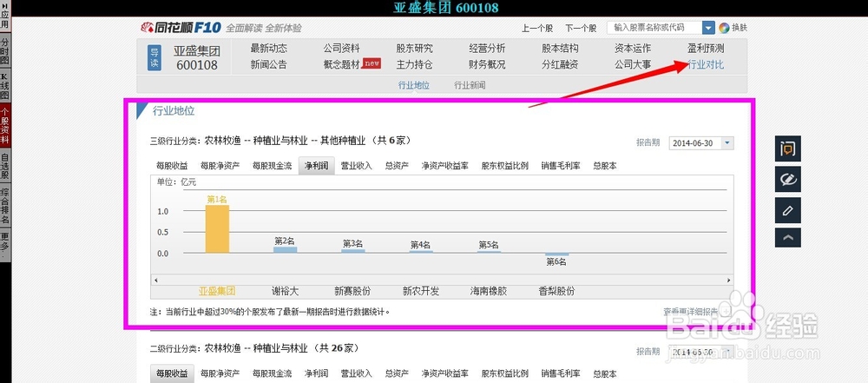The height and width of the screenshot is (383, 868).
Task: Open the 资本运作 menu item
Action: point(633,49)
